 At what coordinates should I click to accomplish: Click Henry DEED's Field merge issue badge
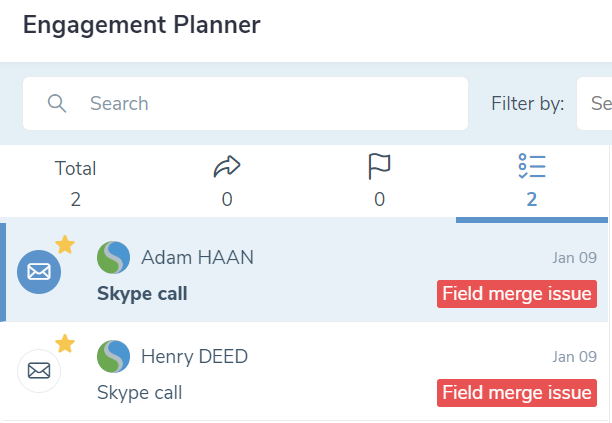(517, 393)
